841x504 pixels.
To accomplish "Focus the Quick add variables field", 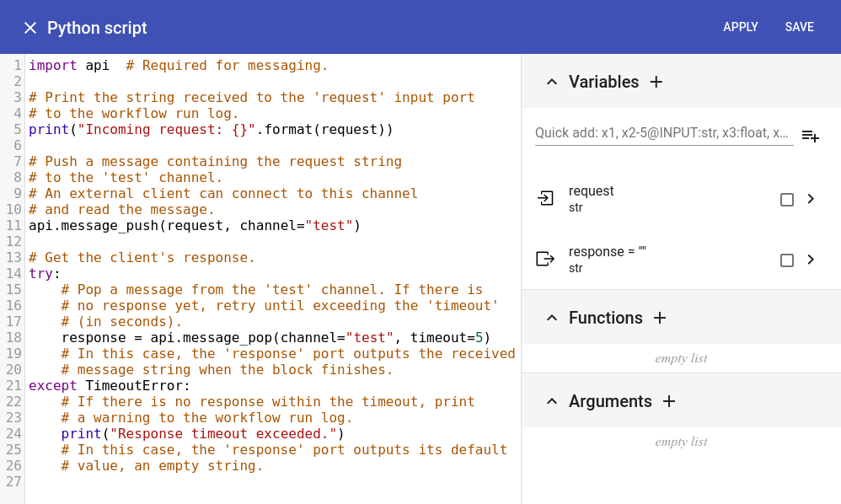I will [x=663, y=133].
